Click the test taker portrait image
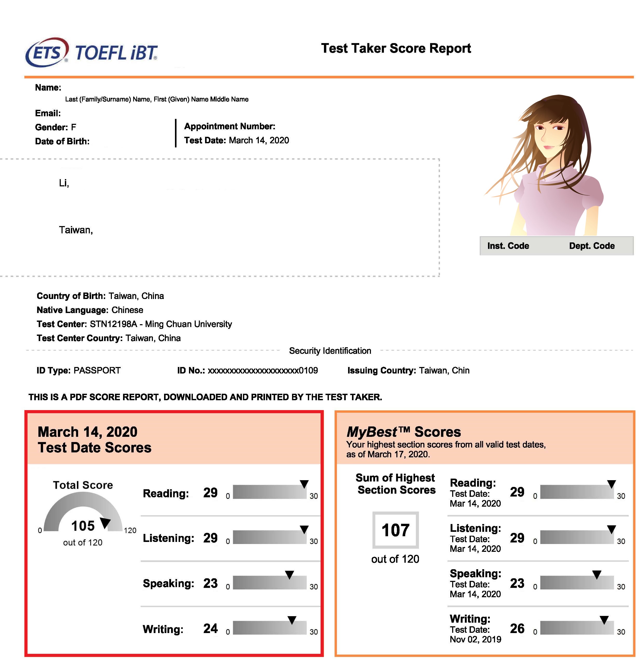644x659 pixels. (x=544, y=165)
